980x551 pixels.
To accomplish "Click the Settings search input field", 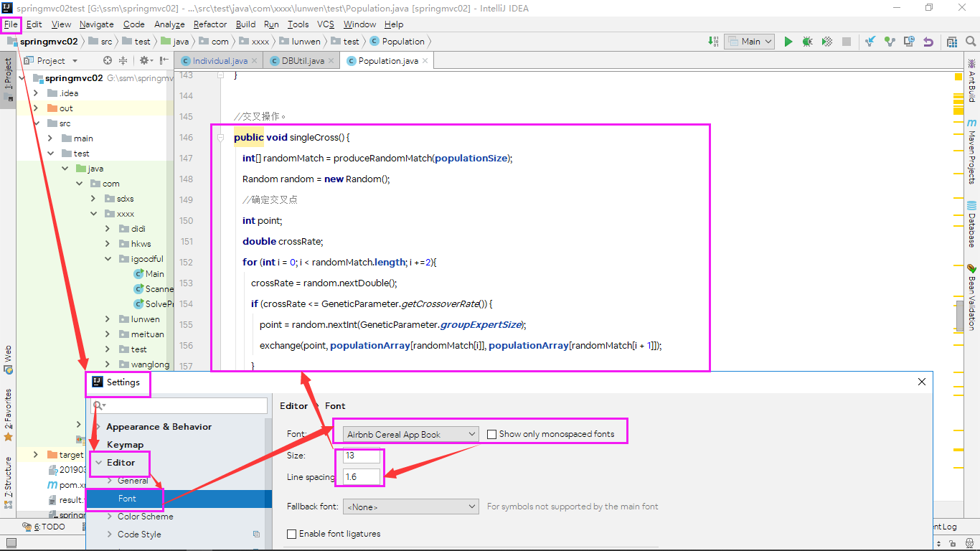I will pyautogui.click(x=179, y=405).
